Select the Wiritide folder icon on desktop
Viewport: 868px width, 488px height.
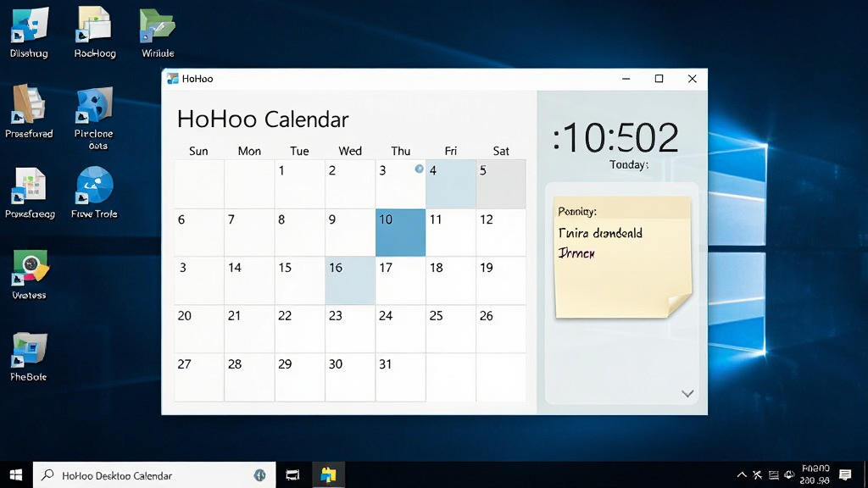tap(158, 32)
